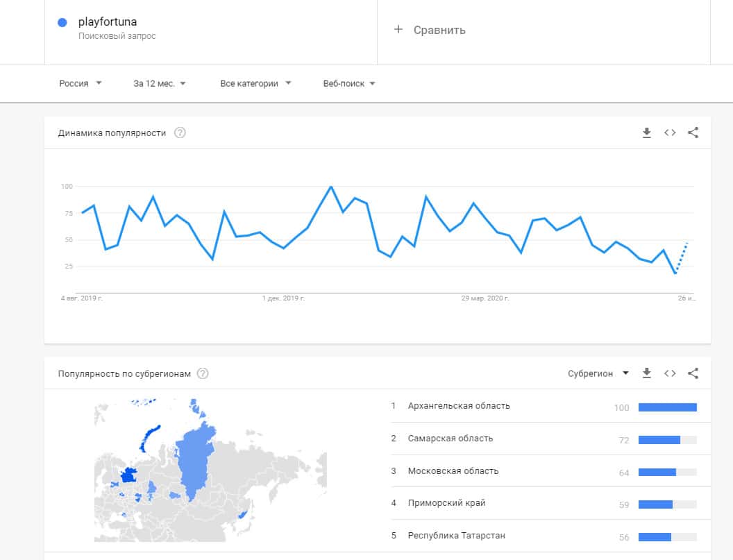The height and width of the screenshot is (560, 733).
Task: Select Самарская область in the ranking
Action: click(450, 439)
